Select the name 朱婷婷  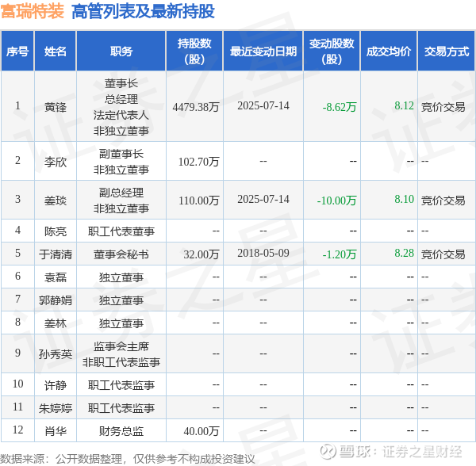[56, 408]
